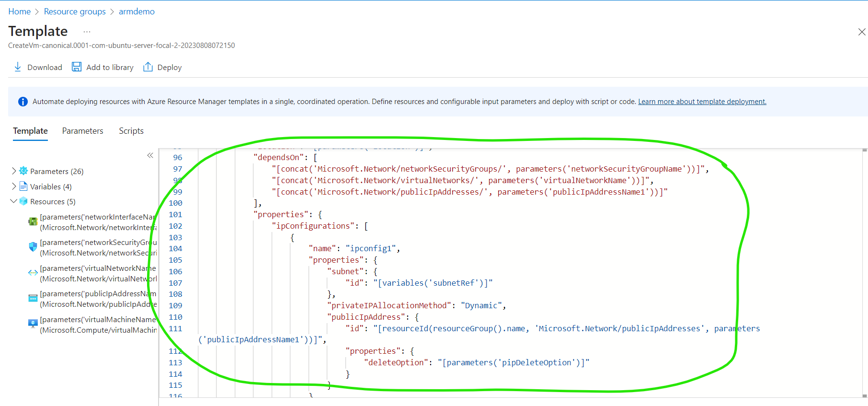
Task: Expand the Parameters (26) tree node
Action: coord(14,171)
